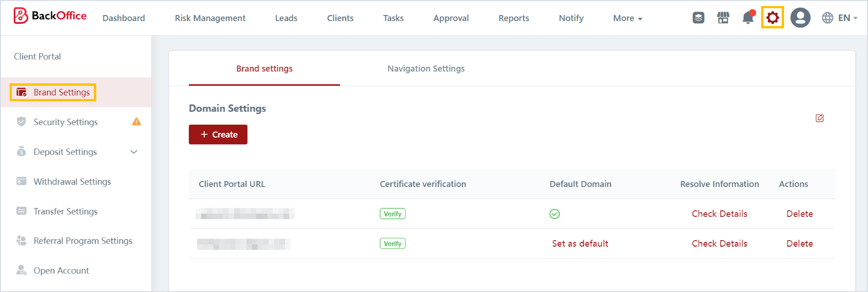Select Withdrawal Settings in the sidebar
The image size is (868, 292).
pos(72,181)
